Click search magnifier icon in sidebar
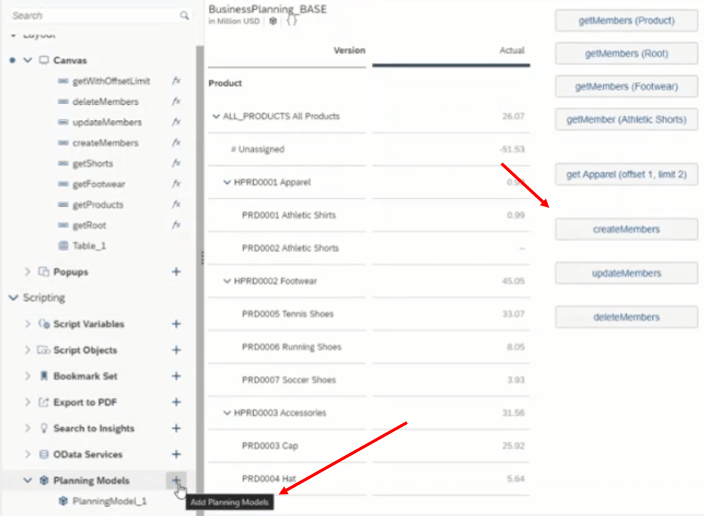The height and width of the screenshot is (516, 704). coord(184,16)
